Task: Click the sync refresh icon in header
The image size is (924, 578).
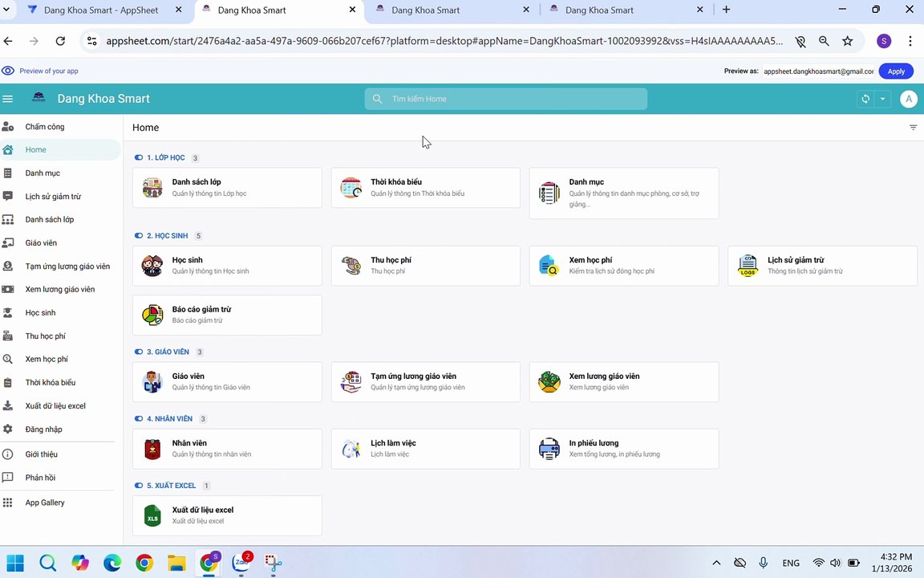Action: [865, 99]
